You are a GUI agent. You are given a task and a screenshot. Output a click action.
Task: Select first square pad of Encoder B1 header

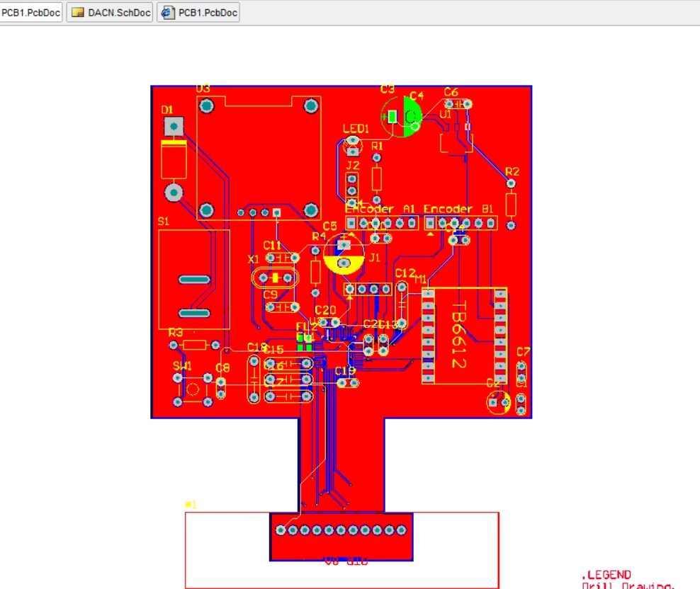click(x=430, y=223)
